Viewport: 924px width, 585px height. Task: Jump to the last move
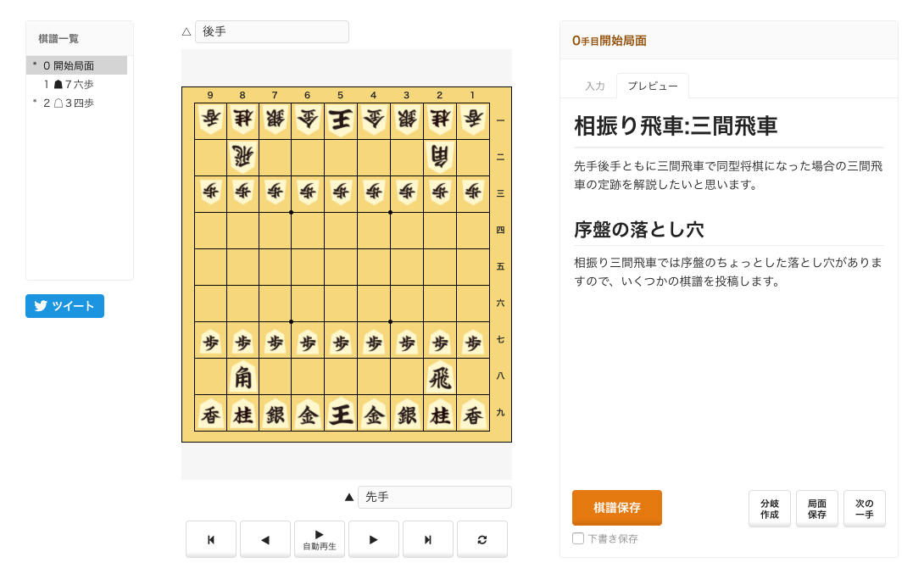[x=428, y=539]
